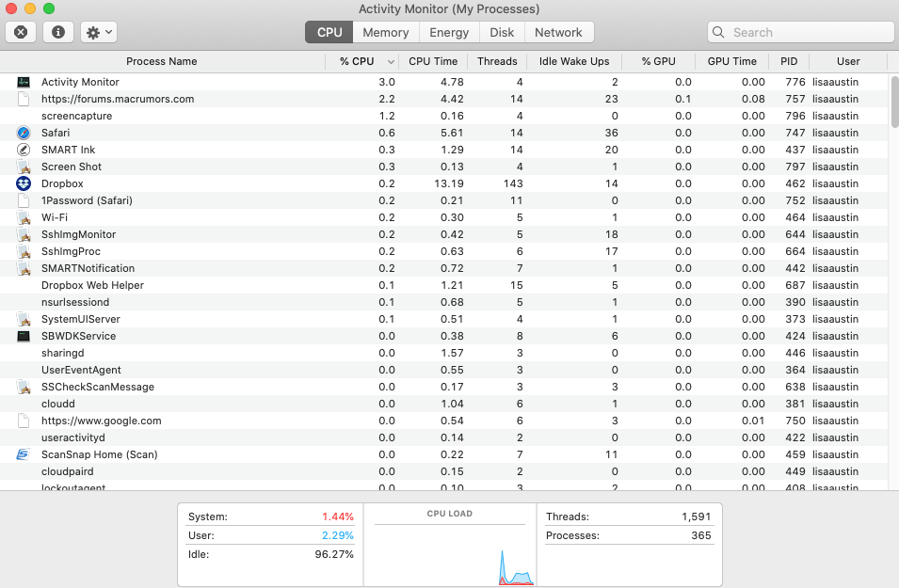
Task: Switch to the Network tab
Action: [x=558, y=32]
